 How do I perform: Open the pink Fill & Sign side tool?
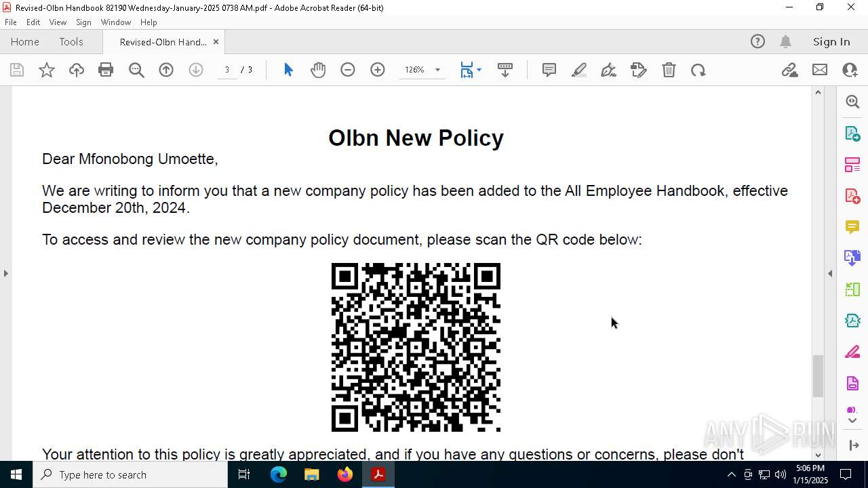tap(852, 352)
